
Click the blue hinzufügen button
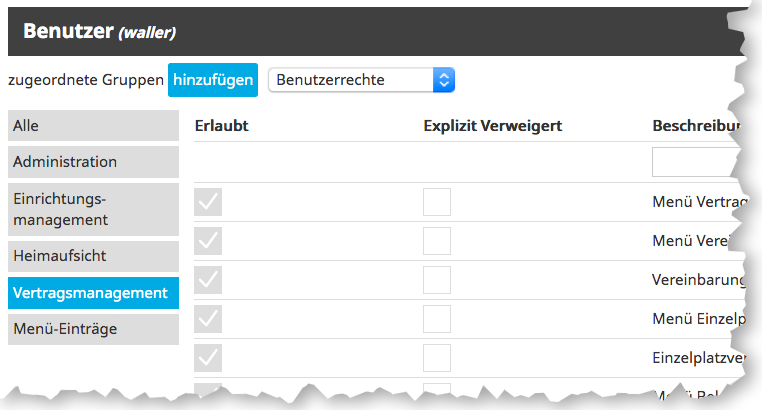click(x=213, y=80)
